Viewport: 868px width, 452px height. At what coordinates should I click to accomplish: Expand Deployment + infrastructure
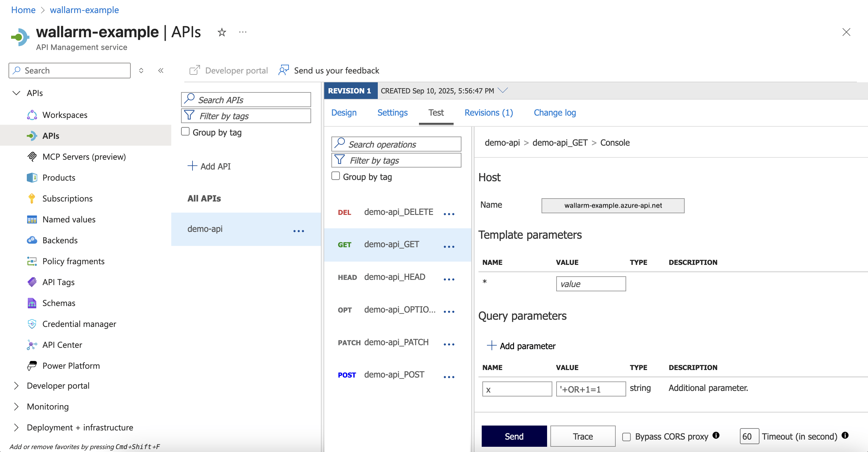79,427
